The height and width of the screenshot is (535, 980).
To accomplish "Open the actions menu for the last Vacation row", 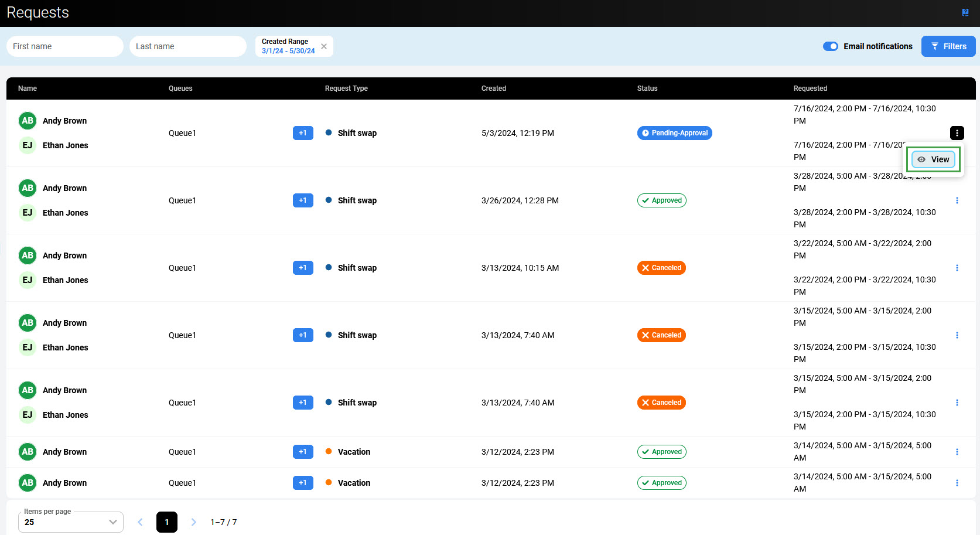I will pyautogui.click(x=957, y=483).
